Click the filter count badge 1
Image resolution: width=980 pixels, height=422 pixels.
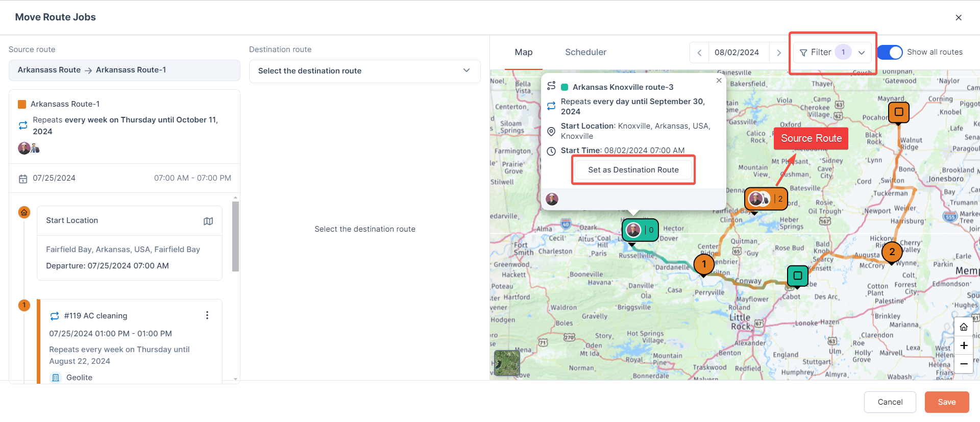pos(843,52)
